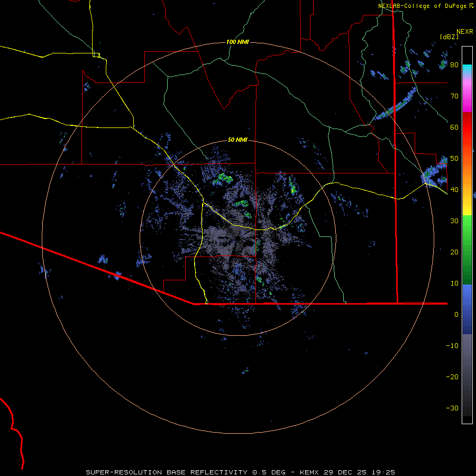
Task: Select the -20 value on the dBZ scale
Action: coord(452,377)
